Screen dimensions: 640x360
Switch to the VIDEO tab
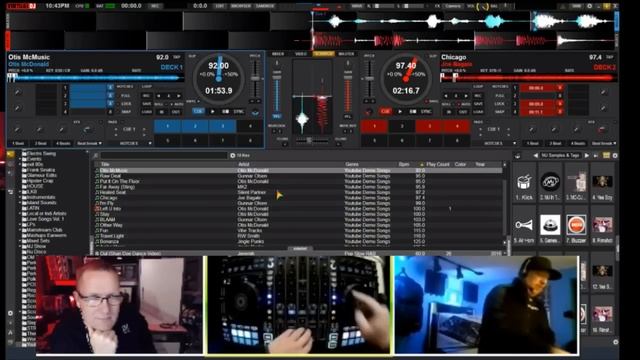[301, 54]
